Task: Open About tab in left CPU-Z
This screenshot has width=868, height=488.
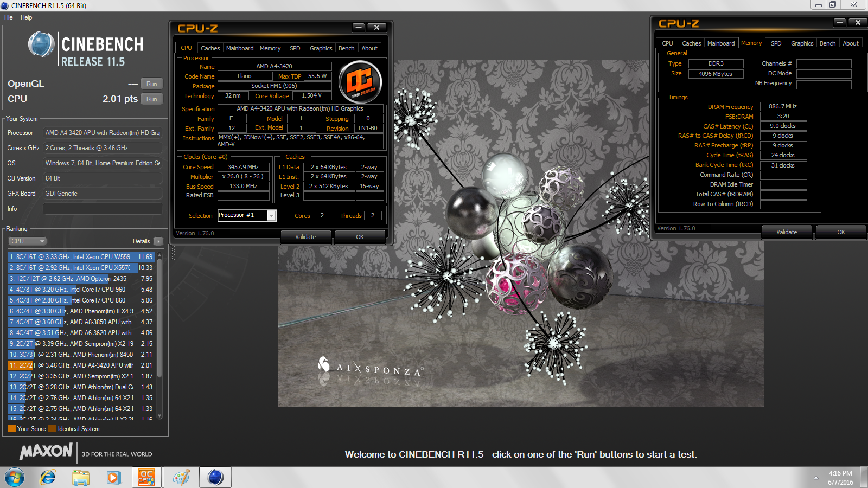Action: pos(369,48)
